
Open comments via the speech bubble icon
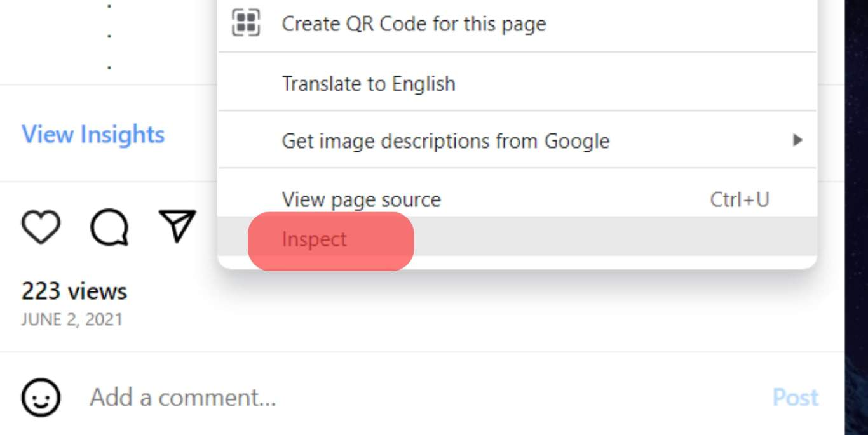[x=109, y=227]
